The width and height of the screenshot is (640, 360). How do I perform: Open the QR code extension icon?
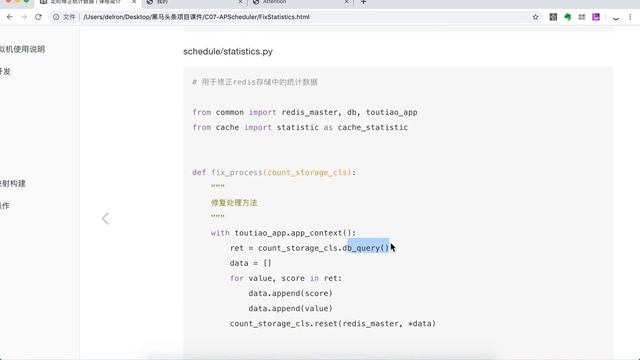point(553,17)
